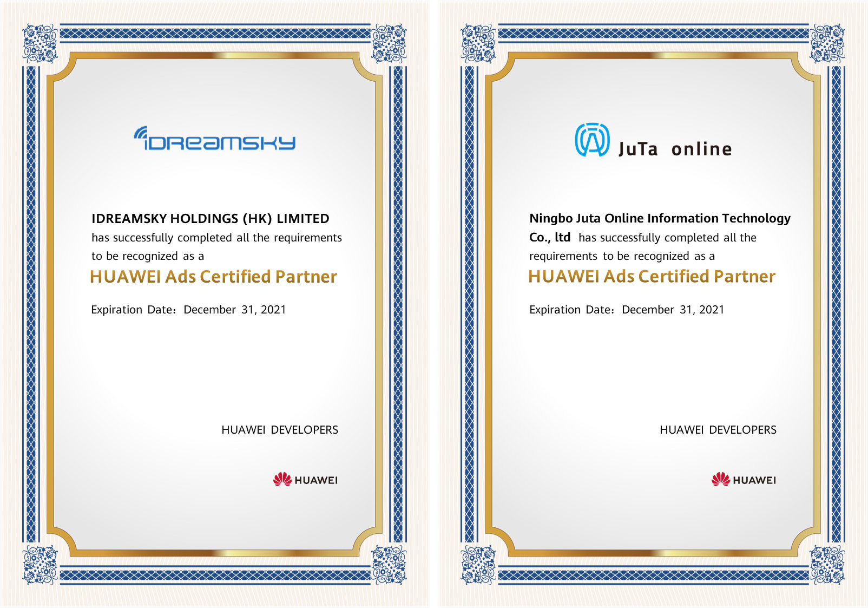Click the Huawei flower logo on left certificate
This screenshot has width=868, height=608.
coord(282,479)
